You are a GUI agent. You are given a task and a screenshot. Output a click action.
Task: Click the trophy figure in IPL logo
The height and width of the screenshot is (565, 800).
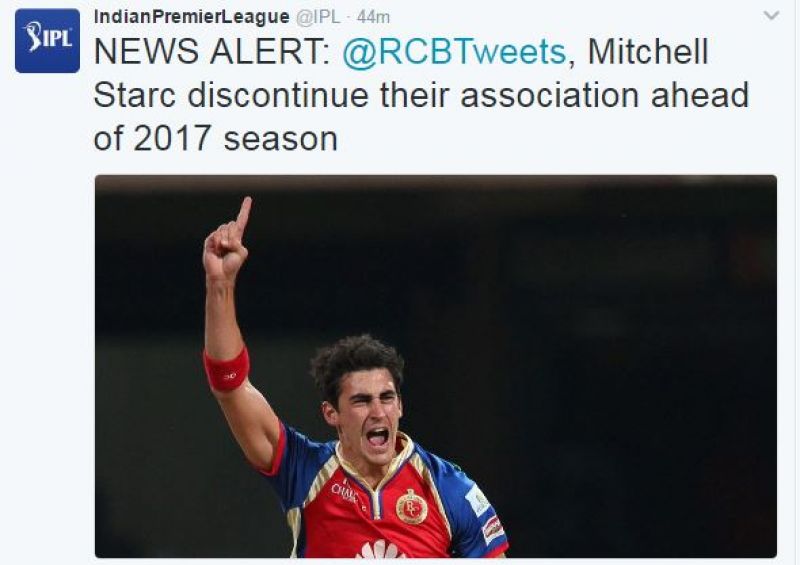[x=34, y=36]
